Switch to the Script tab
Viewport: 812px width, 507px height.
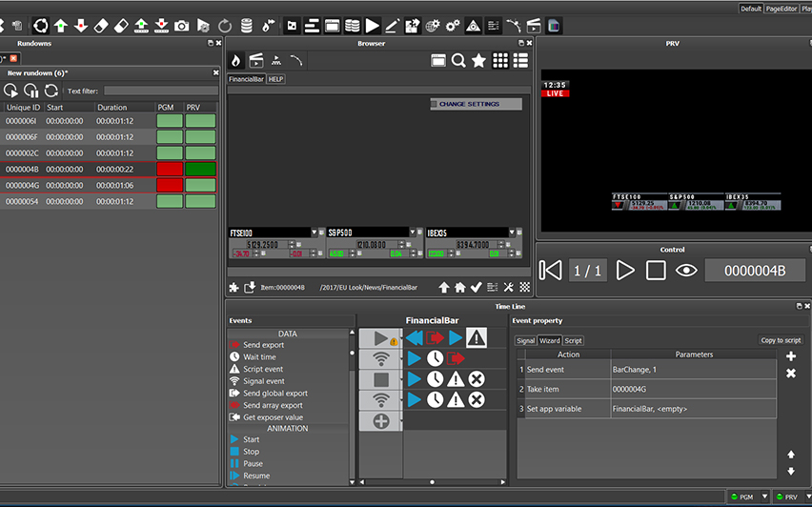pos(573,341)
